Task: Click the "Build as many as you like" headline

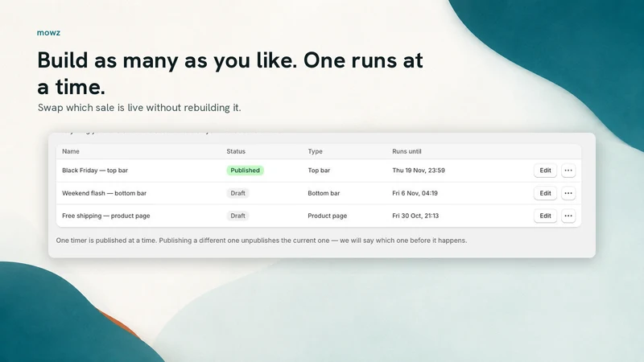Action: point(230,73)
